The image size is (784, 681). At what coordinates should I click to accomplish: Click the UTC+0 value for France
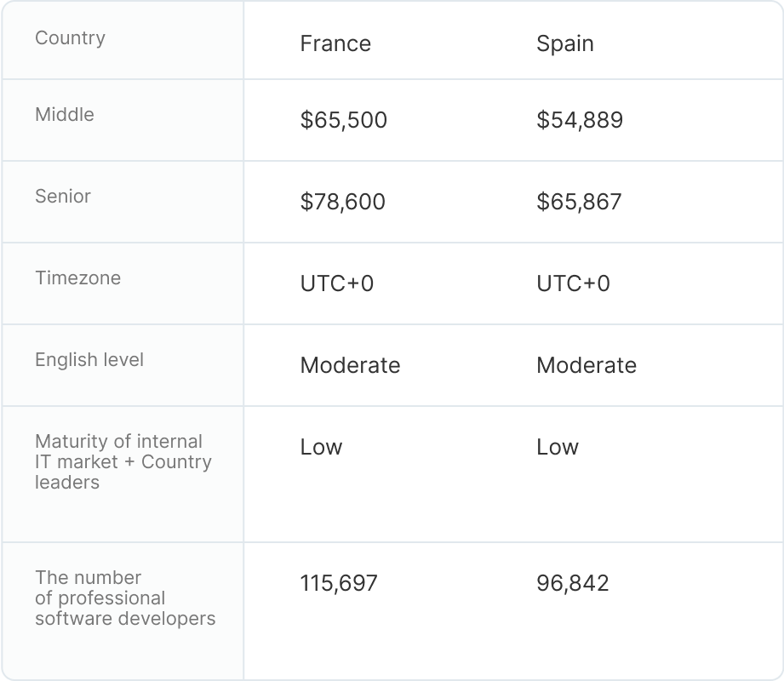click(x=336, y=283)
